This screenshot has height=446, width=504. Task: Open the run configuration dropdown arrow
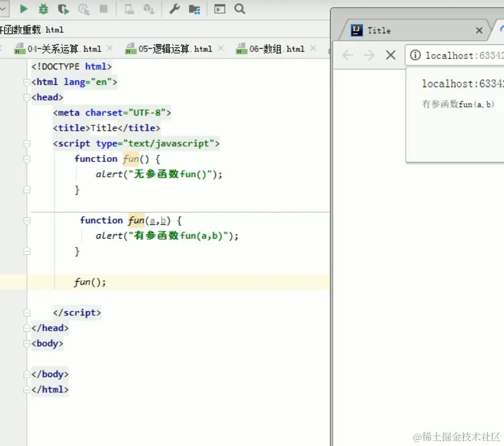3,8
